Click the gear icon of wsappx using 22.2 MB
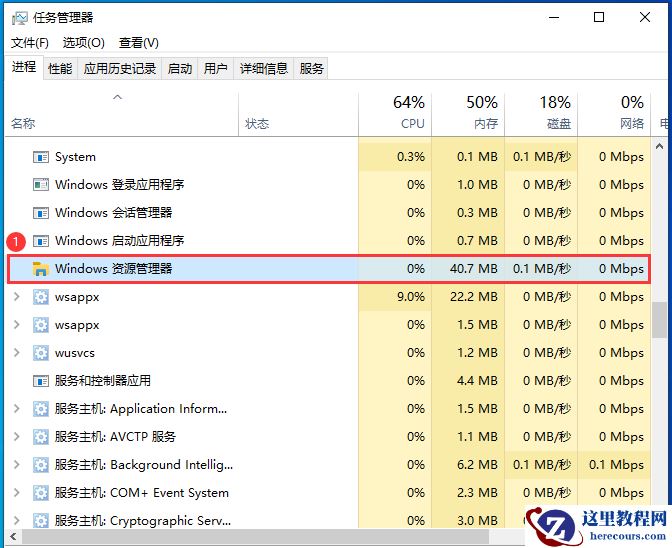The width and height of the screenshot is (672, 548). 41,297
